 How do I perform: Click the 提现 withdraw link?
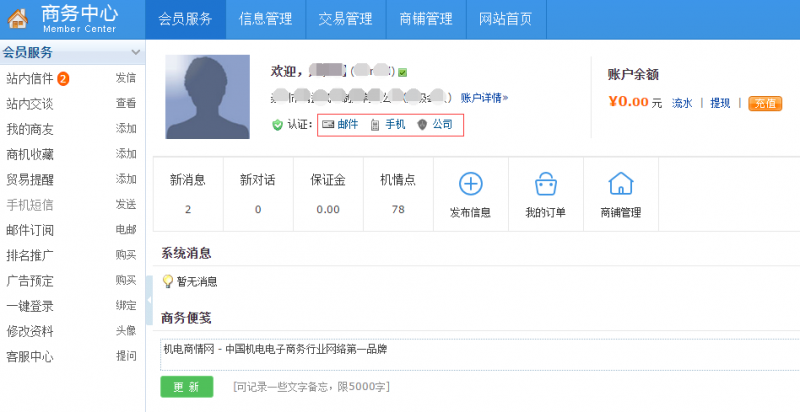(720, 104)
